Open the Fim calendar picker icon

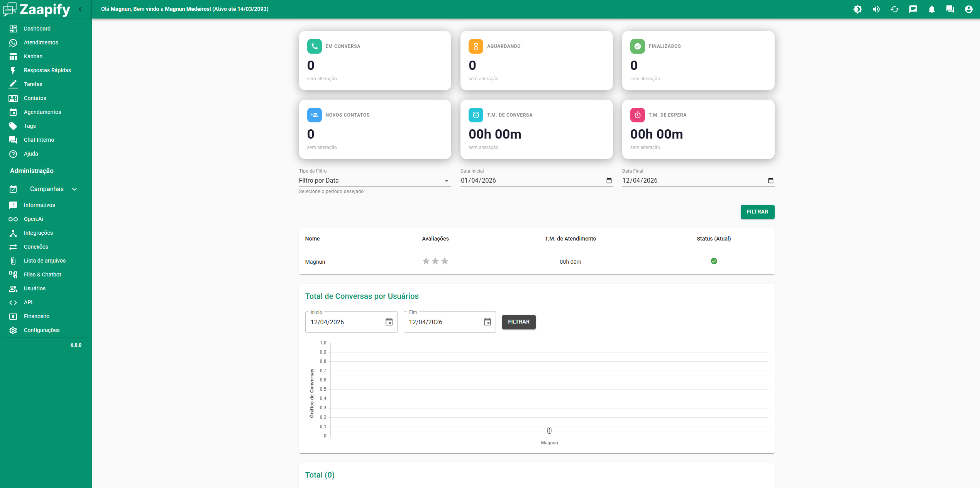tap(487, 322)
